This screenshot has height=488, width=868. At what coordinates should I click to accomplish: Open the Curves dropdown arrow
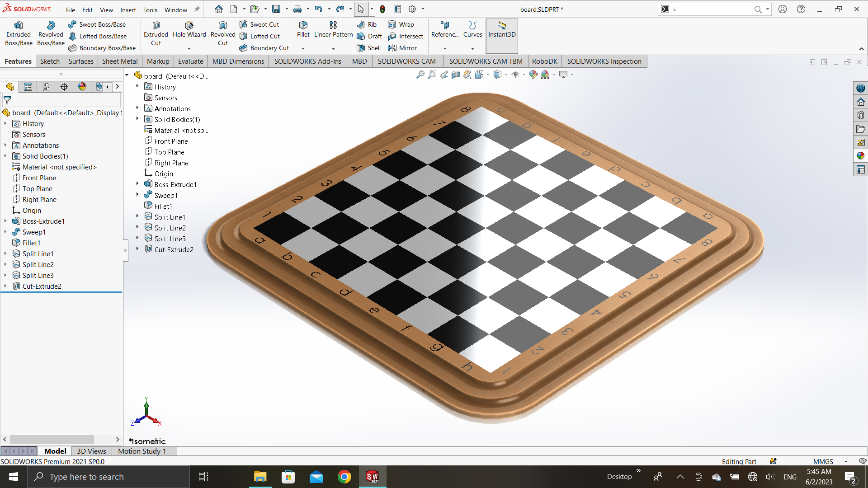pos(472,48)
